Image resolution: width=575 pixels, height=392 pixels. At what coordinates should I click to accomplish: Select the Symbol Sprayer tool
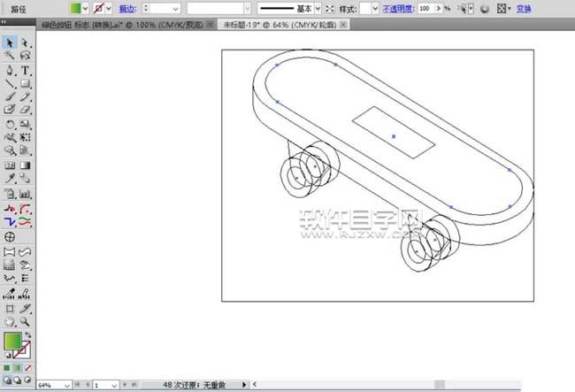(x=10, y=194)
